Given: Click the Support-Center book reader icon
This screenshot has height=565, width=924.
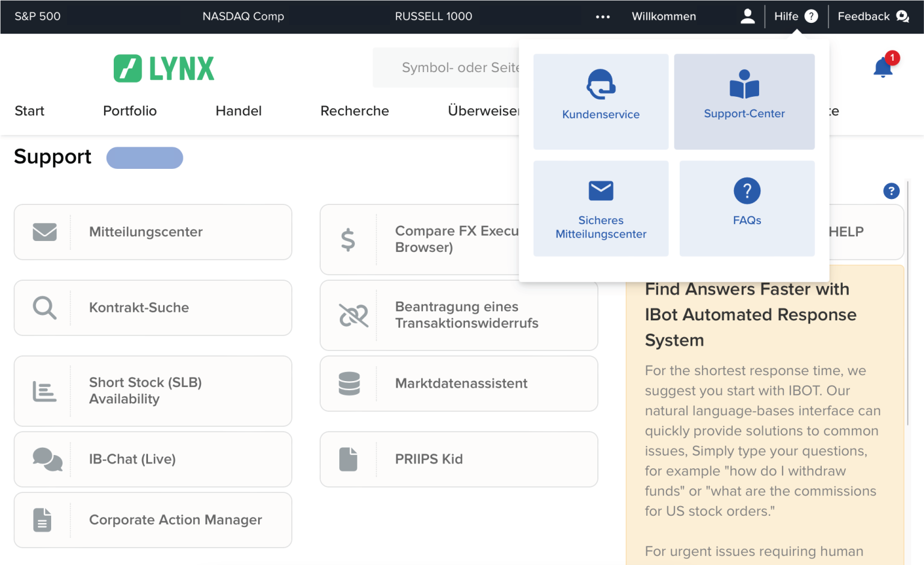Looking at the screenshot, I should click(745, 84).
